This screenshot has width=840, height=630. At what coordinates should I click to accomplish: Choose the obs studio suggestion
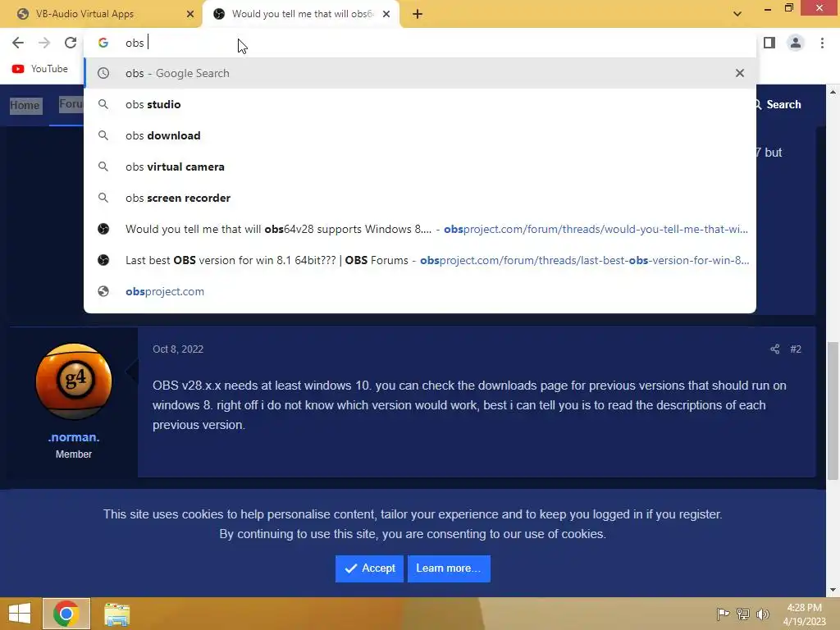[x=420, y=104]
